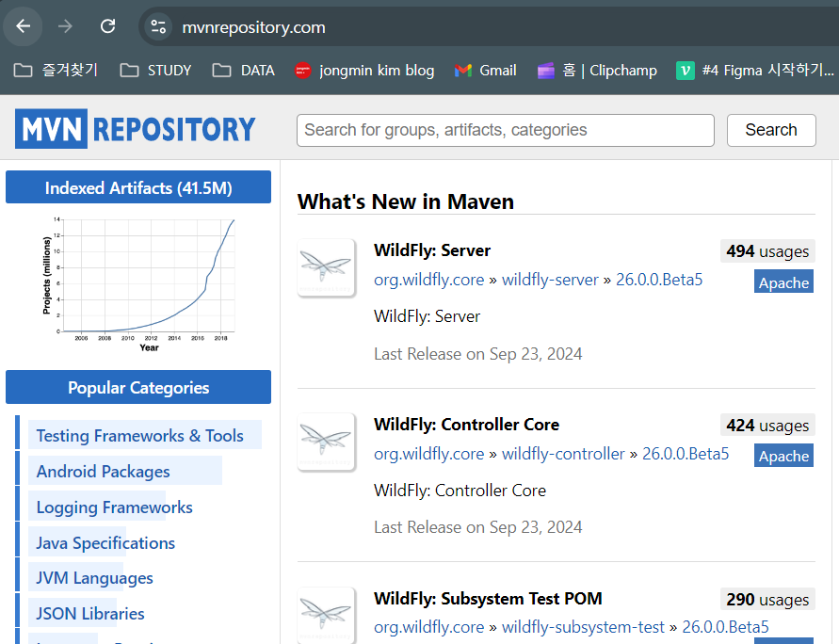Screen dimensions: 839x644
Task: Click WildFly: Server description text
Action: [427, 316]
